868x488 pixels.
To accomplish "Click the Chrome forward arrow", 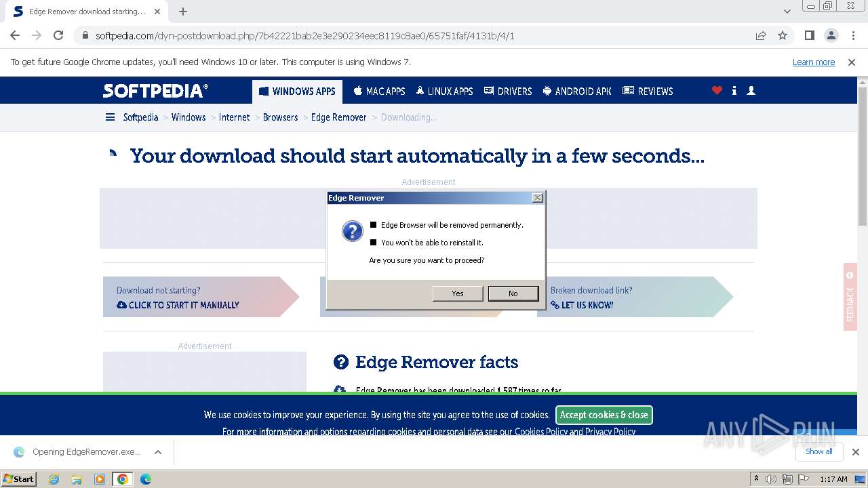I will coord(37,35).
